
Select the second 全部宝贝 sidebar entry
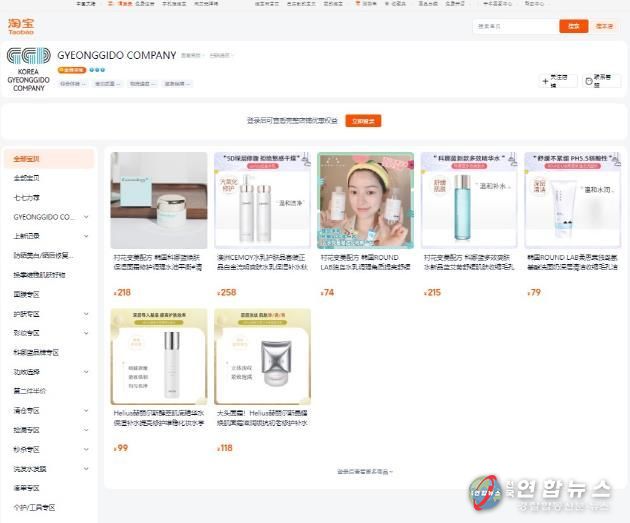pyautogui.click(x=27, y=178)
